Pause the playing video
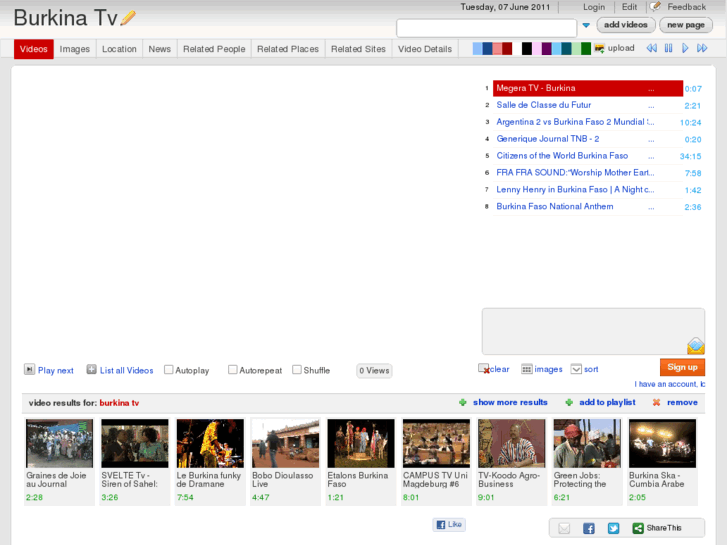Image resolution: width=727 pixels, height=545 pixels. tap(669, 48)
